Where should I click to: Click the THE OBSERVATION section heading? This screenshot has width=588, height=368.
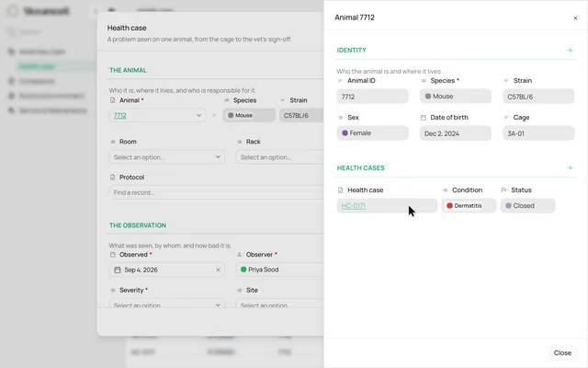click(x=138, y=225)
